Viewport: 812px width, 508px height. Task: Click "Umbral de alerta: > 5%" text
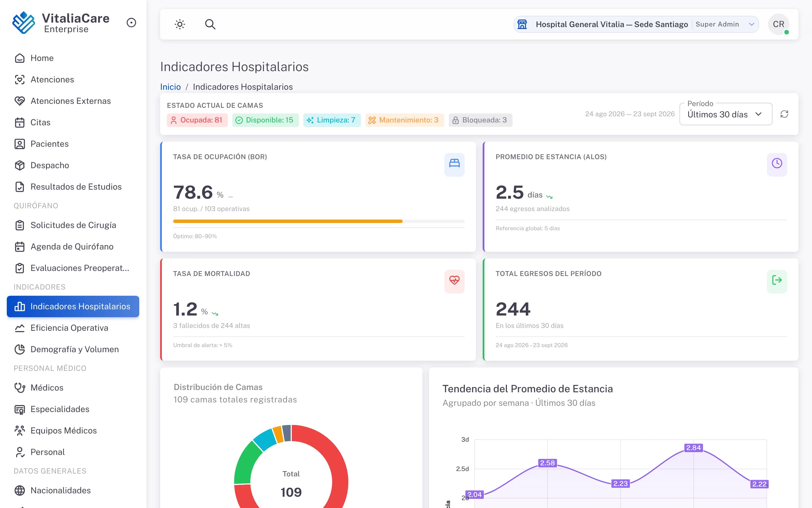[x=203, y=345]
